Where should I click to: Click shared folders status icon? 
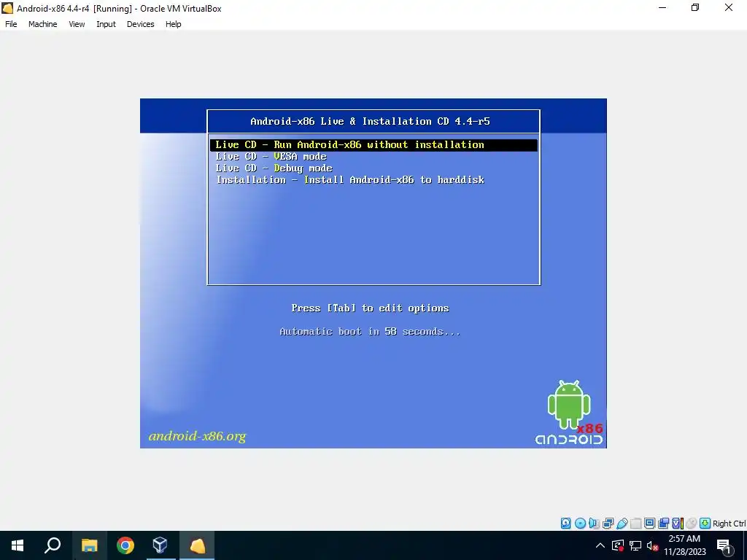point(635,524)
